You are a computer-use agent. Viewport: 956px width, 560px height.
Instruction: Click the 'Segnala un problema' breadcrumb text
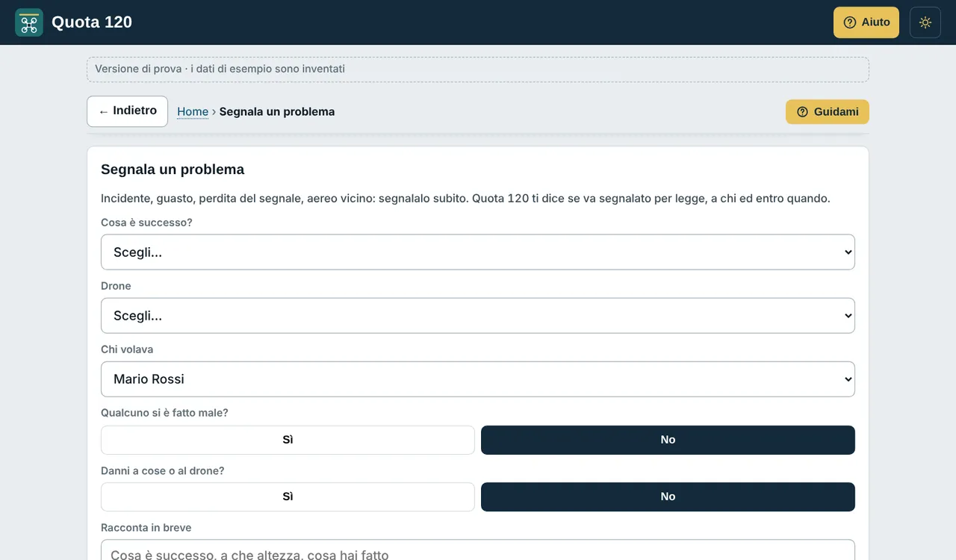(277, 112)
